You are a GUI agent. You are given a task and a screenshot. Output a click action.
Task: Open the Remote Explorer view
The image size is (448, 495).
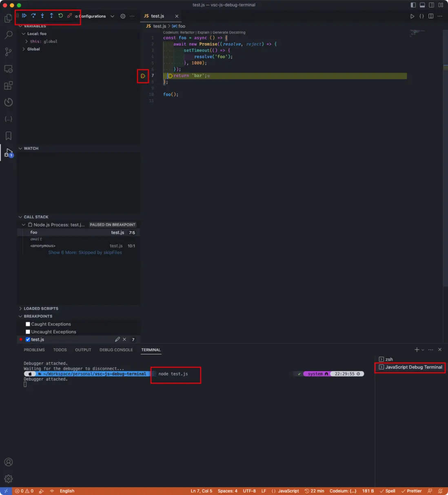(8, 69)
